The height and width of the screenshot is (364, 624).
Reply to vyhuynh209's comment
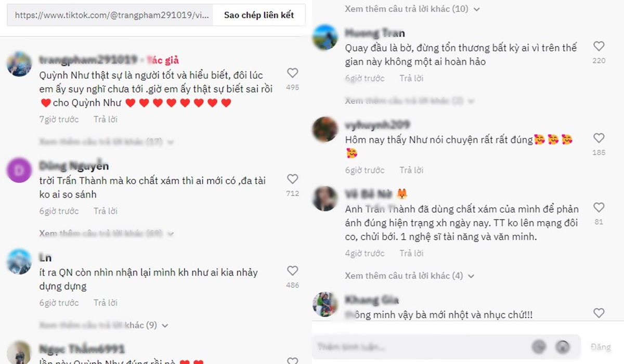pyautogui.click(x=411, y=170)
